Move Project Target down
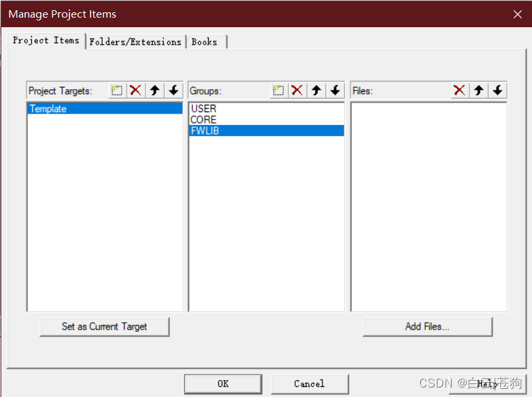532x397 pixels. 173,90
